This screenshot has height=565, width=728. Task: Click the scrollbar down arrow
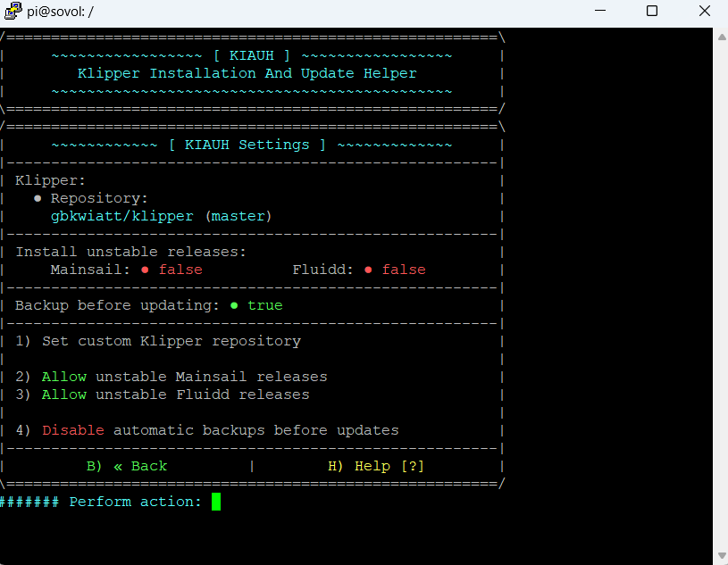[722, 555]
